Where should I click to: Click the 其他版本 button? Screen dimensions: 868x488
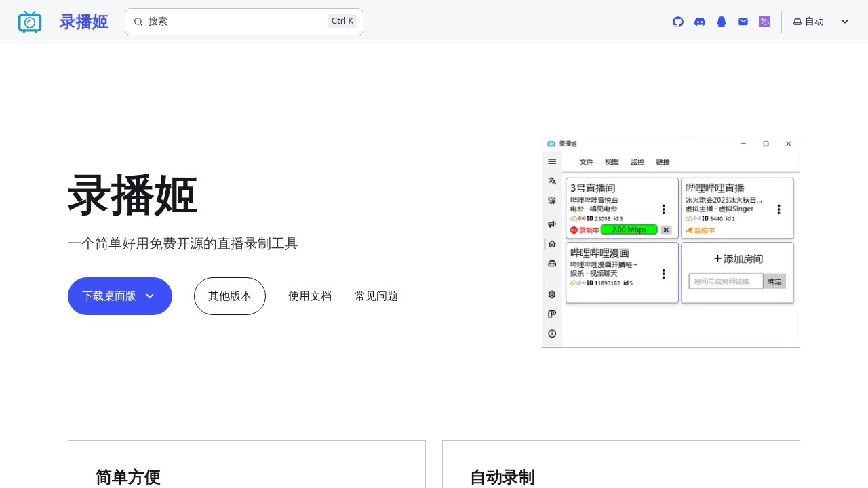coord(230,296)
